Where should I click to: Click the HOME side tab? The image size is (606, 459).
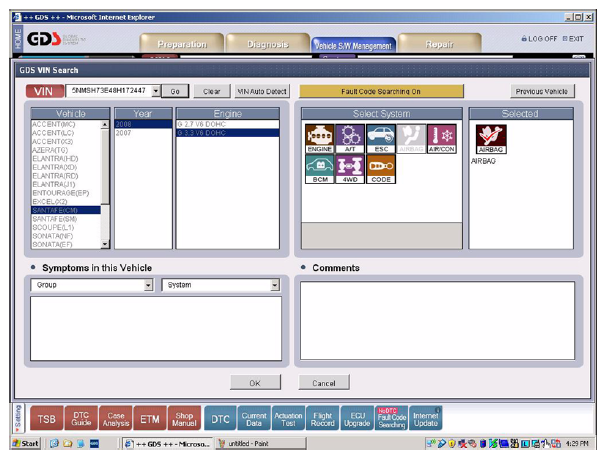point(18,39)
